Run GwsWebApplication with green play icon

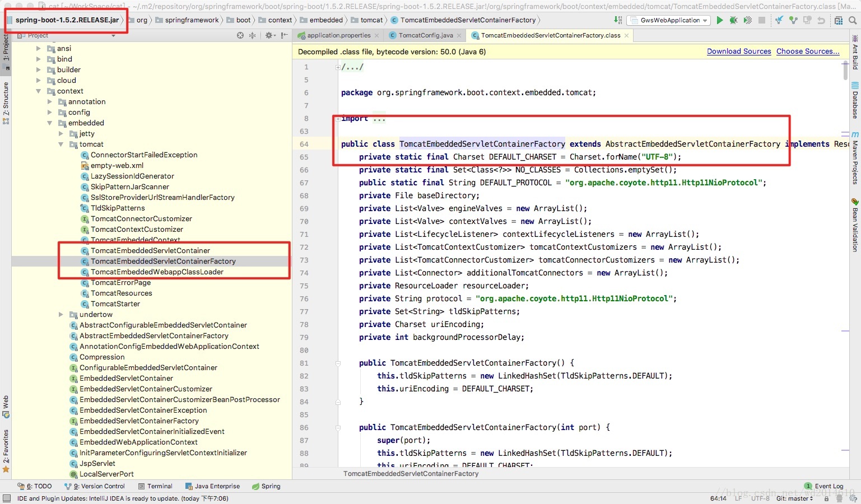pyautogui.click(x=720, y=20)
